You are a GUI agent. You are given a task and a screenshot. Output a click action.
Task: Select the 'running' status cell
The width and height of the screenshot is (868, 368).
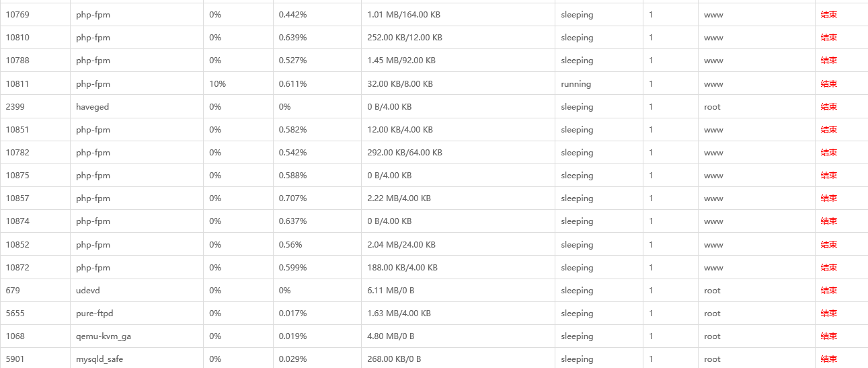tap(576, 84)
